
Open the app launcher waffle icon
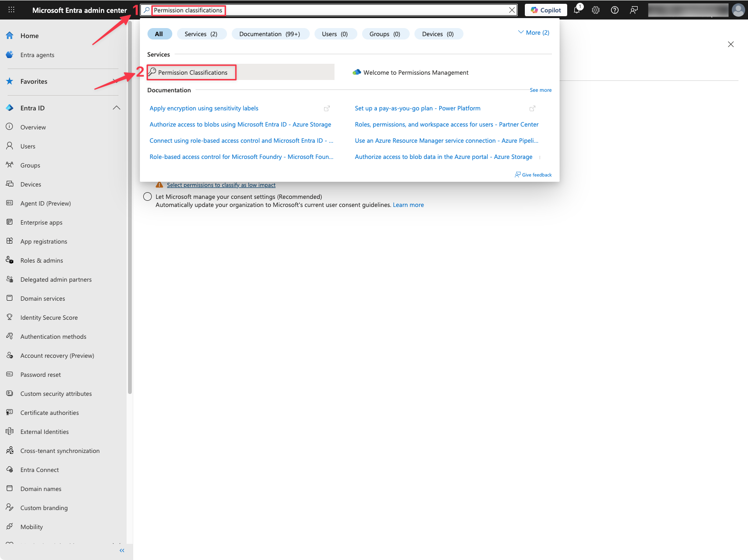click(x=11, y=10)
